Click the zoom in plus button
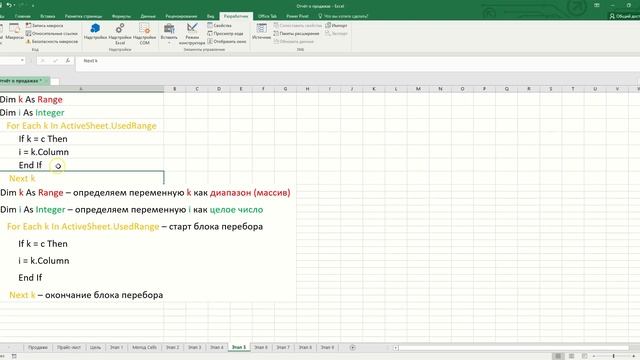The width and height of the screenshot is (640, 360). (632, 356)
